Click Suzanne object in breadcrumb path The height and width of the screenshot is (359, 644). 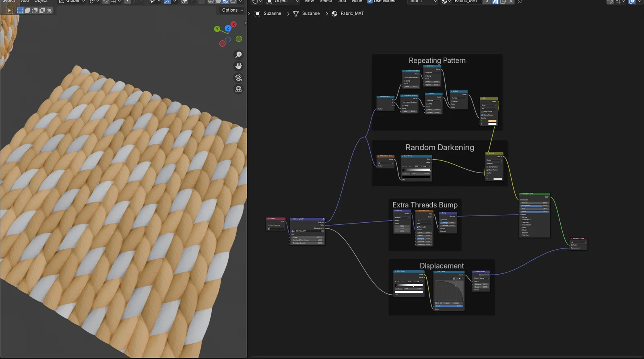coord(272,14)
